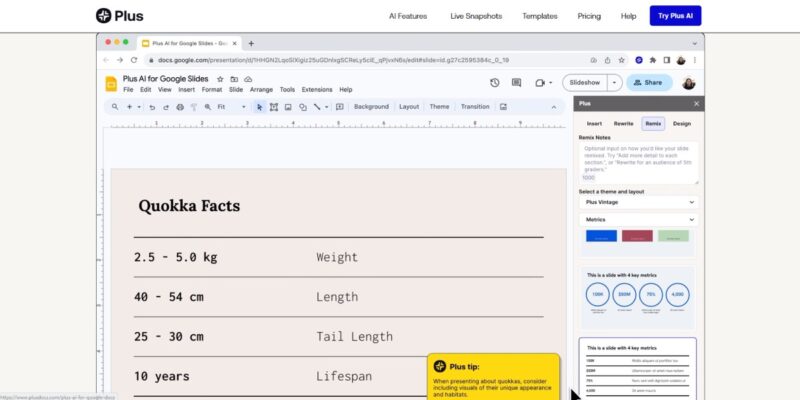The image size is (800, 400).
Task: Click the browser share page icon
Action: pos(607,60)
